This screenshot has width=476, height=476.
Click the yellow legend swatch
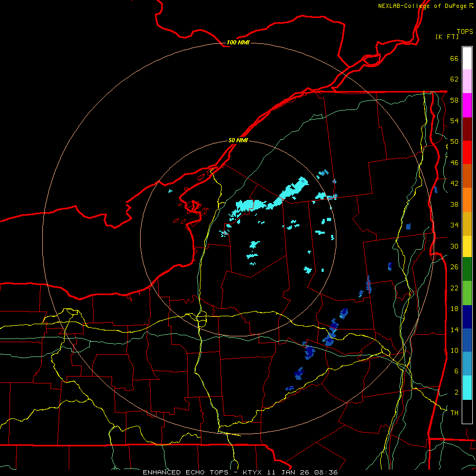click(467, 246)
